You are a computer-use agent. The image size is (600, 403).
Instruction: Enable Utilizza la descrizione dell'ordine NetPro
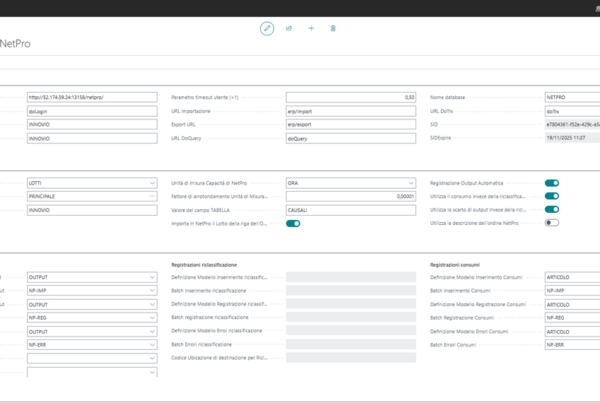(x=552, y=223)
